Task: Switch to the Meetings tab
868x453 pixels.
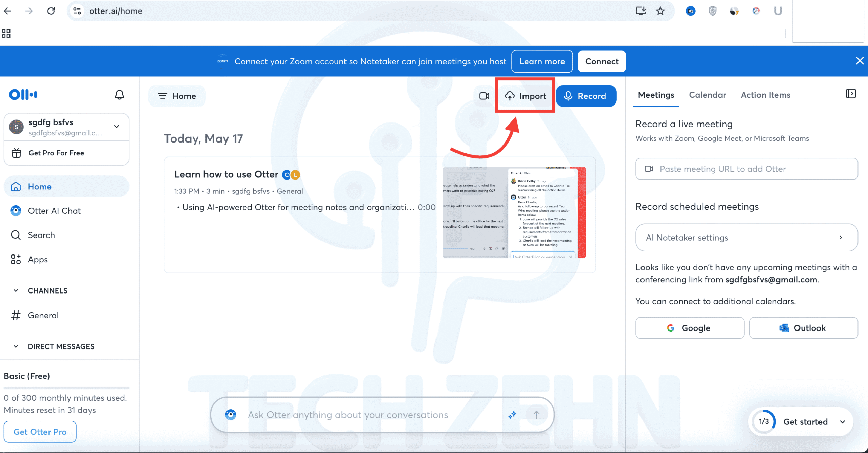Action: point(656,95)
